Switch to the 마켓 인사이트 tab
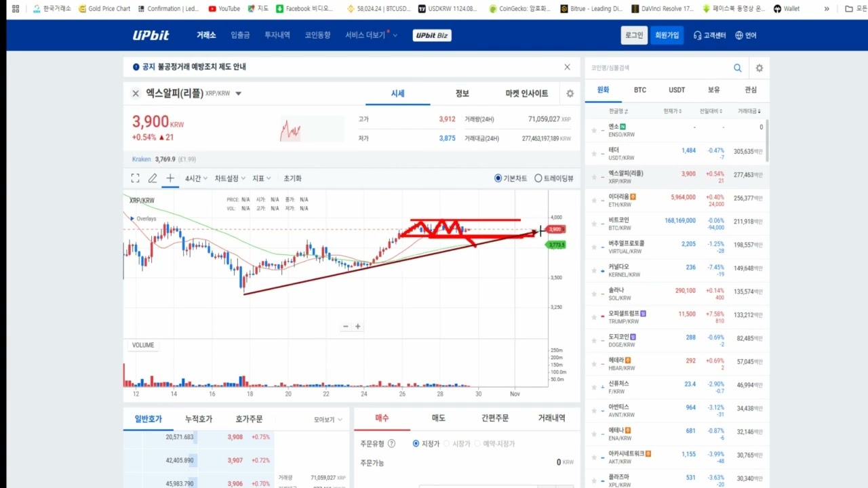 tap(527, 94)
